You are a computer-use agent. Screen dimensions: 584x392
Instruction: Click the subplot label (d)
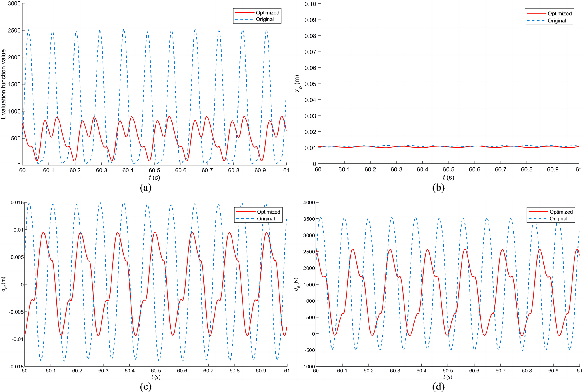point(438,387)
